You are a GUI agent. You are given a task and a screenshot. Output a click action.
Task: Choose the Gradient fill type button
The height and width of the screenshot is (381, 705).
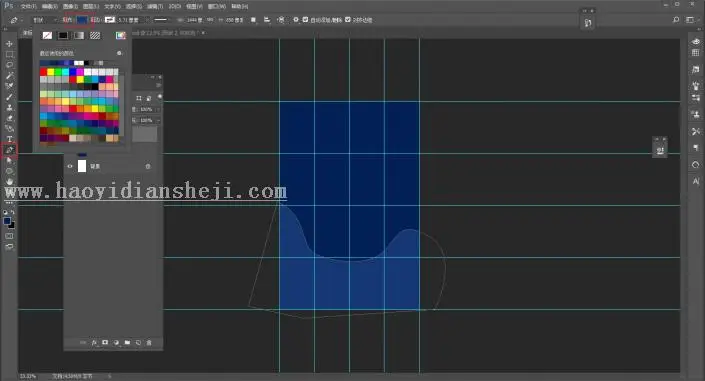(79, 36)
